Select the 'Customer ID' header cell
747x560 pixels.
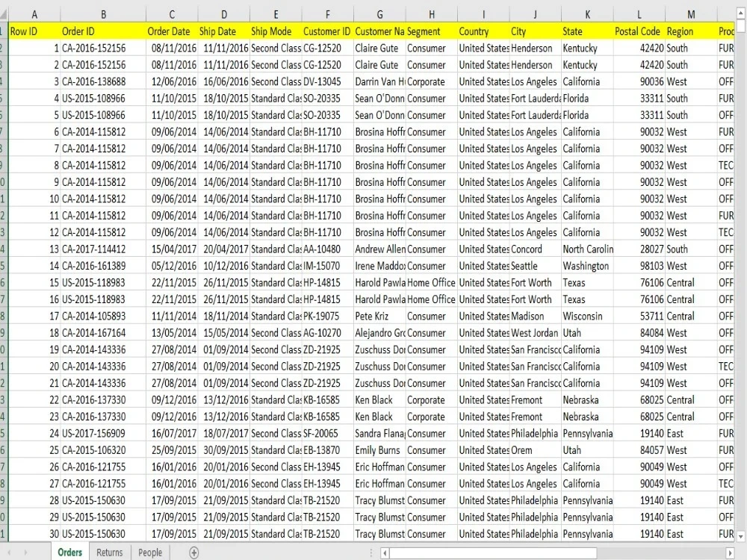pos(328,31)
